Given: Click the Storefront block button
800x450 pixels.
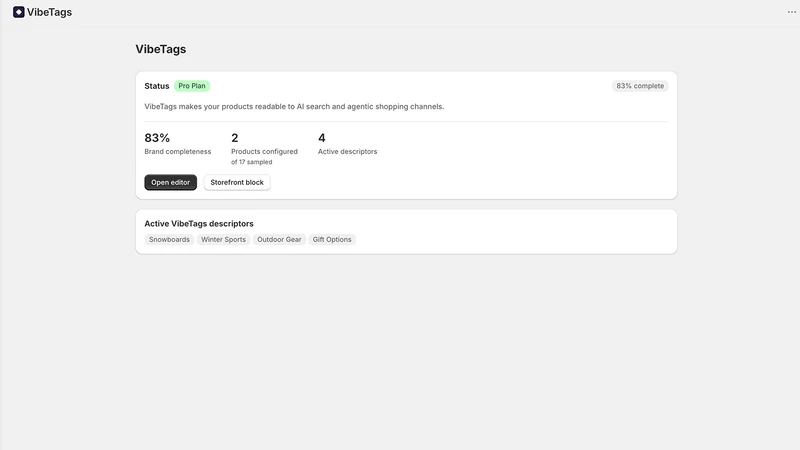Looking at the screenshot, I should pyautogui.click(x=237, y=182).
